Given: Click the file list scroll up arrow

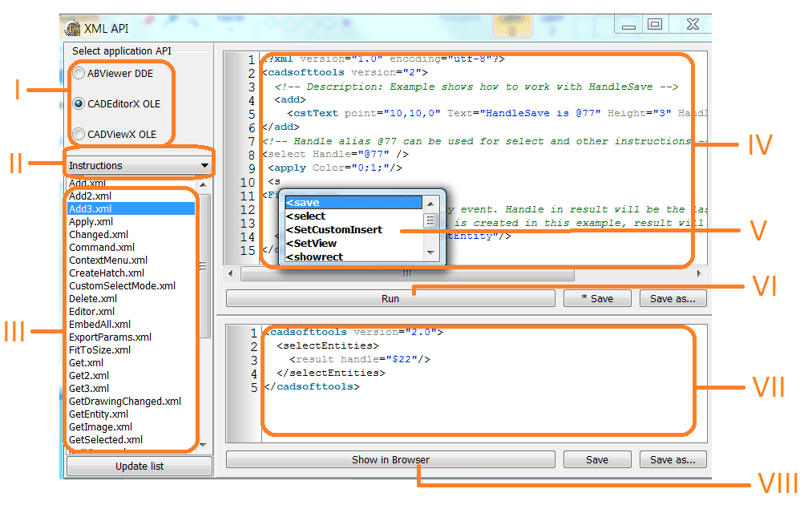Looking at the screenshot, I should (x=204, y=184).
